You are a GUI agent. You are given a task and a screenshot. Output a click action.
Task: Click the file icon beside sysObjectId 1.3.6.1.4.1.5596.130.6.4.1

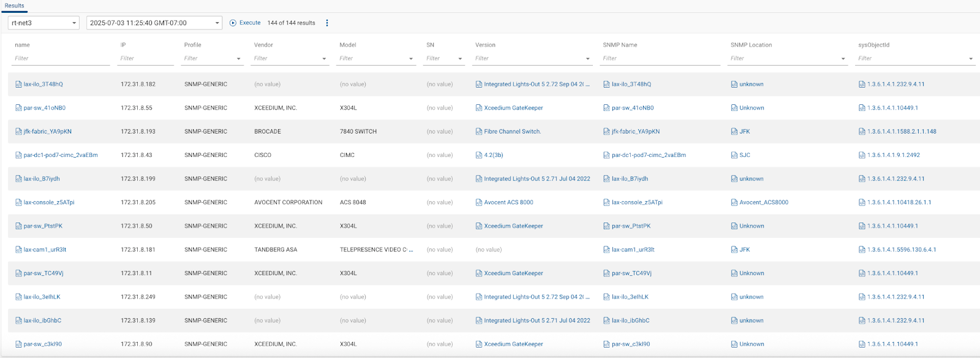tap(862, 250)
